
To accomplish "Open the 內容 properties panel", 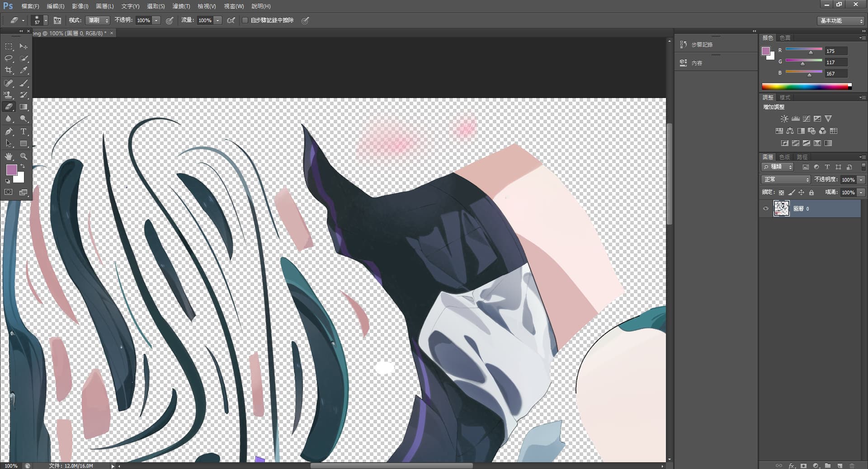I will (696, 63).
